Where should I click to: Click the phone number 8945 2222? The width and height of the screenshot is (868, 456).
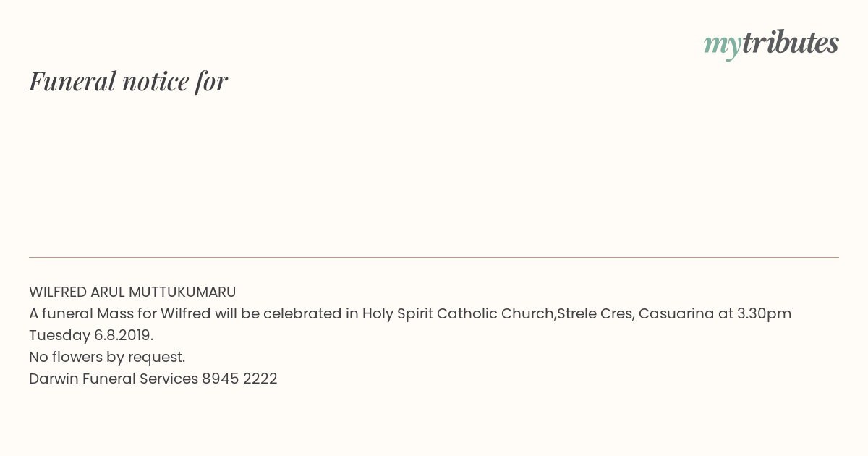(239, 379)
